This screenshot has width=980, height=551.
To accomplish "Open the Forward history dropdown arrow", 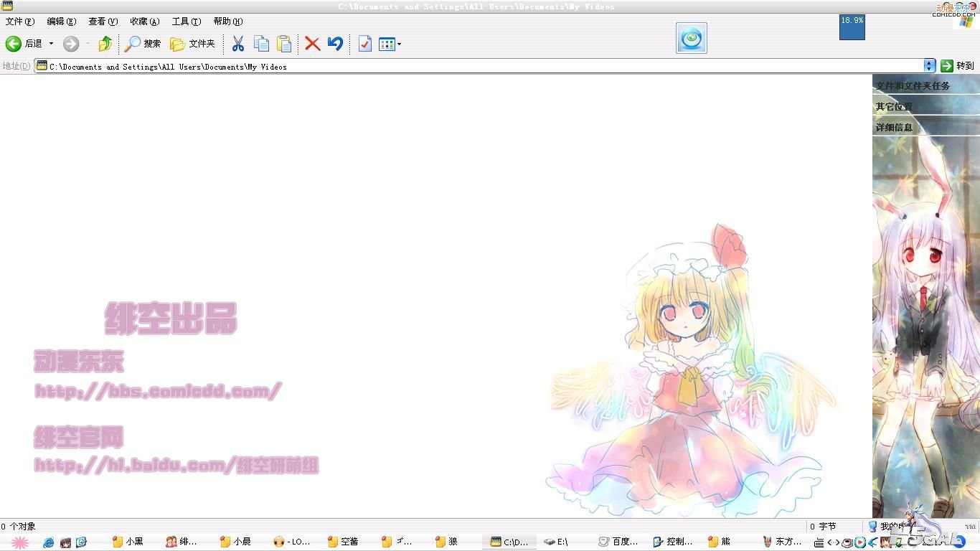I will click(x=88, y=44).
